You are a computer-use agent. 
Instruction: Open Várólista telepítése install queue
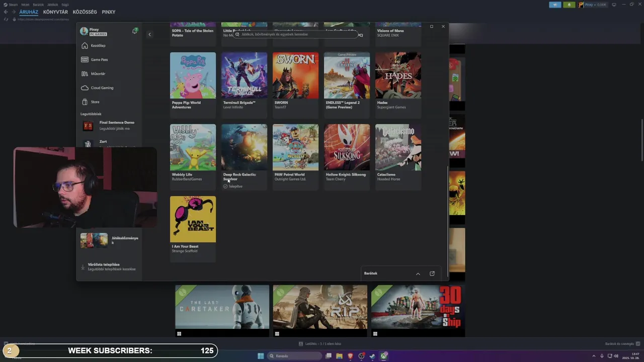(109, 266)
